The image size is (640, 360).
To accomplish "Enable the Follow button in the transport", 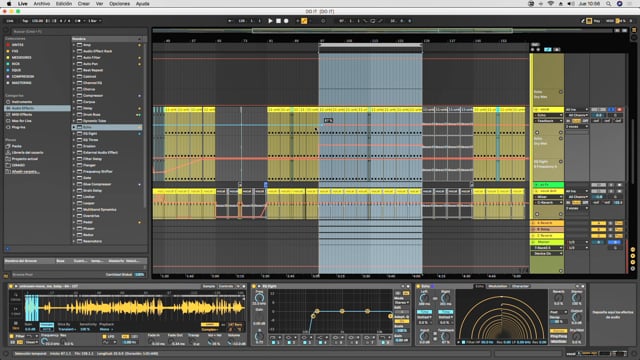I will (230, 21).
